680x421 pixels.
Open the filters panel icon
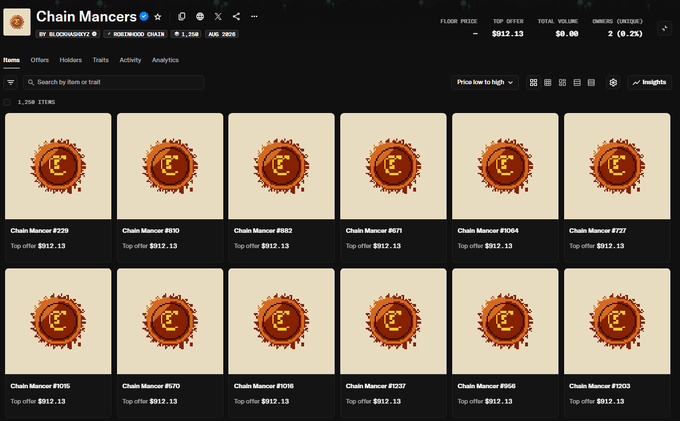click(10, 82)
